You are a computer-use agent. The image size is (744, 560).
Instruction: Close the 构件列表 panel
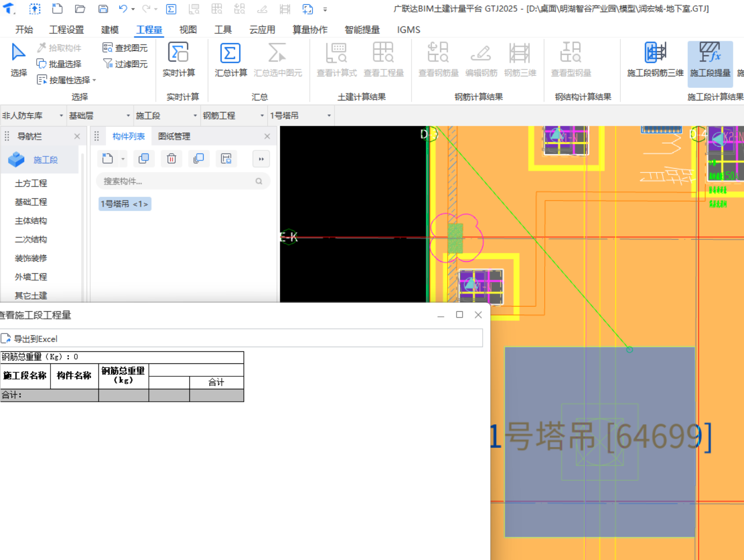pos(267,136)
